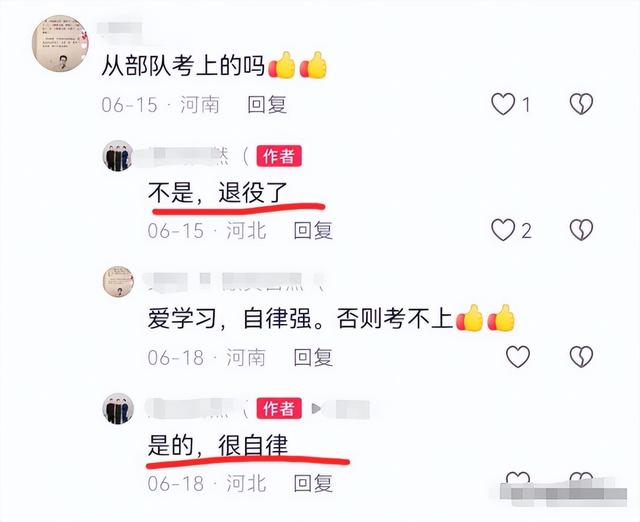Image resolution: width=640 pixels, height=522 pixels.
Task: Tap the first 作者 badge
Action: (x=279, y=156)
